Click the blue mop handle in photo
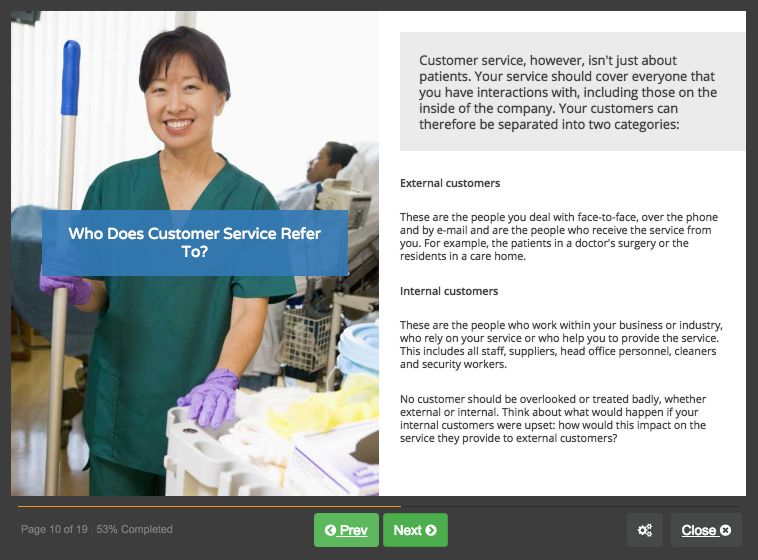Viewport: 758px width, 560px height. [x=71, y=78]
